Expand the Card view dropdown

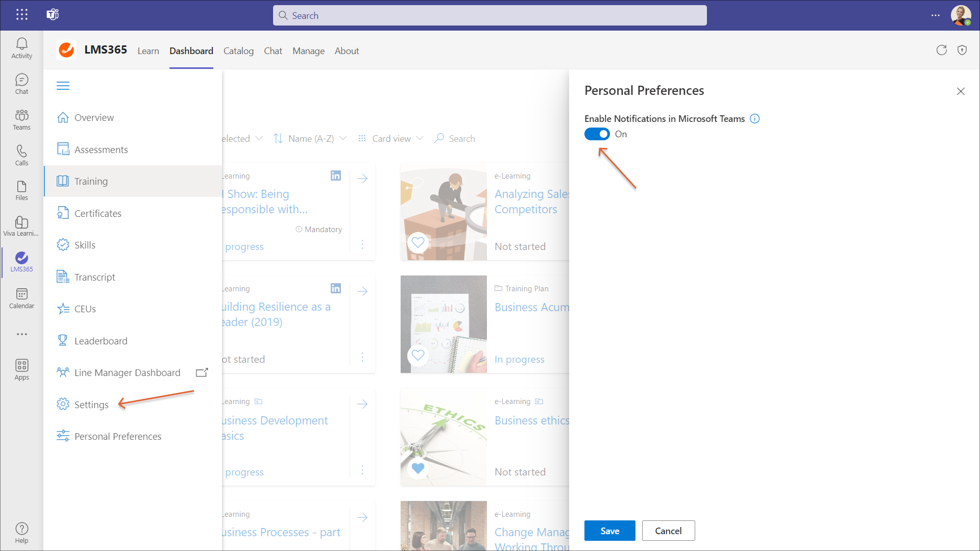click(391, 138)
